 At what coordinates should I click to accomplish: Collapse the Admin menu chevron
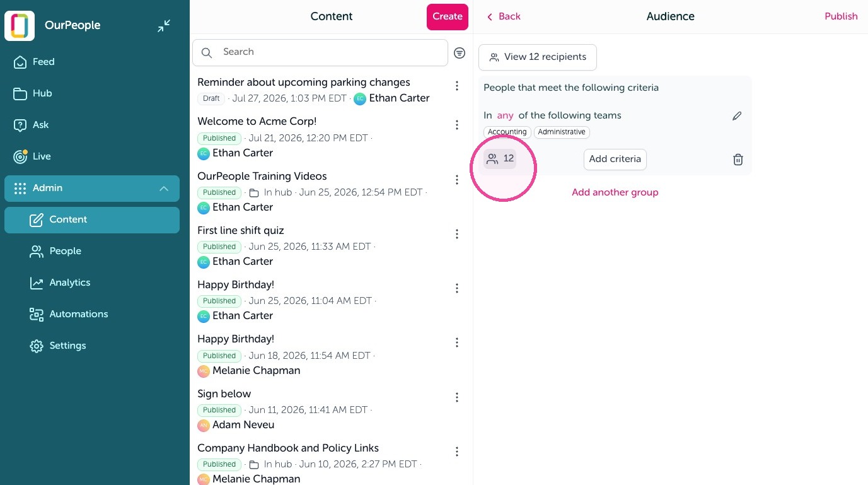tap(164, 189)
